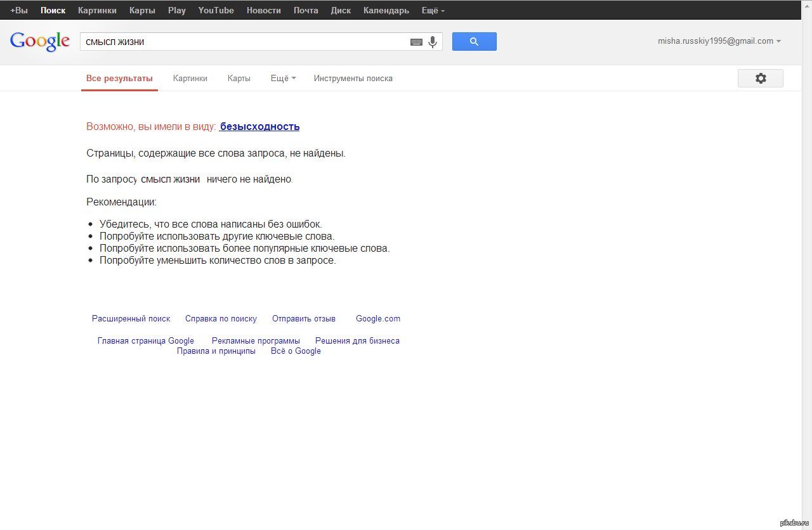Screen dimensions: 812x530
Task: Expand the Ещё dropdown under search box
Action: point(283,79)
